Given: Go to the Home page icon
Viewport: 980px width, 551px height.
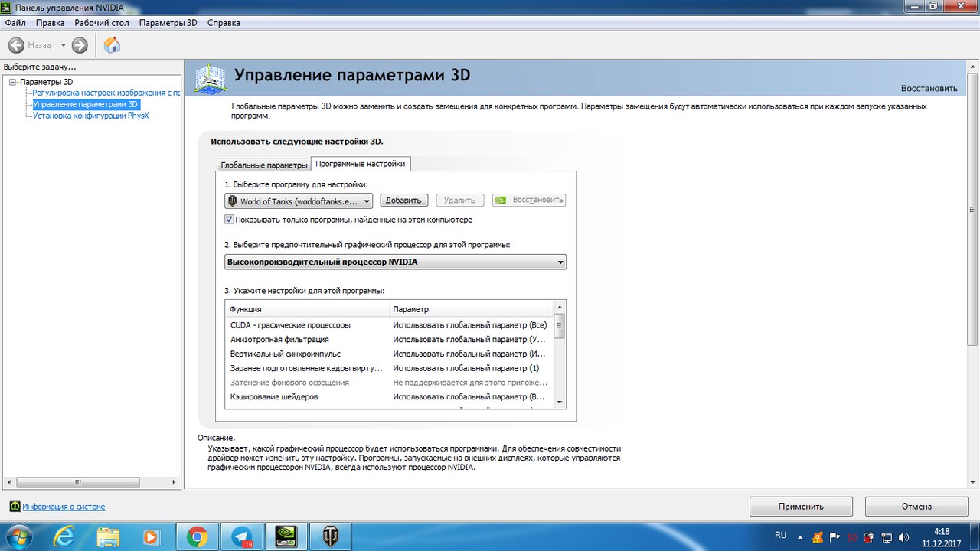Looking at the screenshot, I should 112,45.
